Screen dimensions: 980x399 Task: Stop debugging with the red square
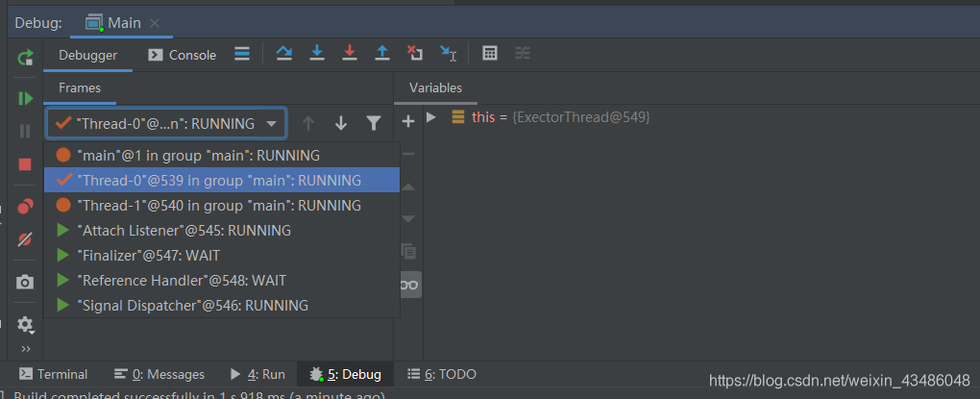click(x=25, y=164)
